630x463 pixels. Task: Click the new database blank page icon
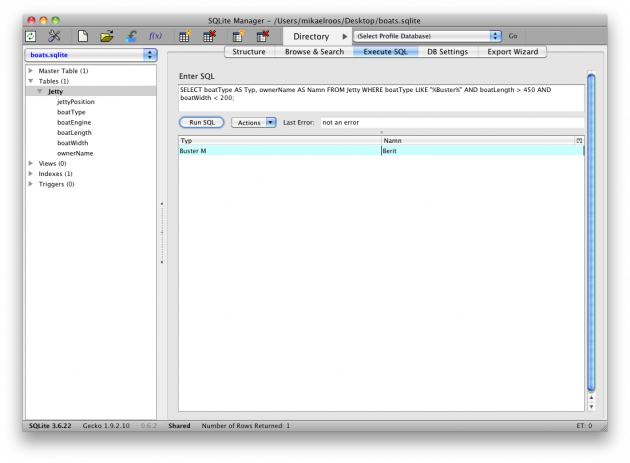[83, 36]
